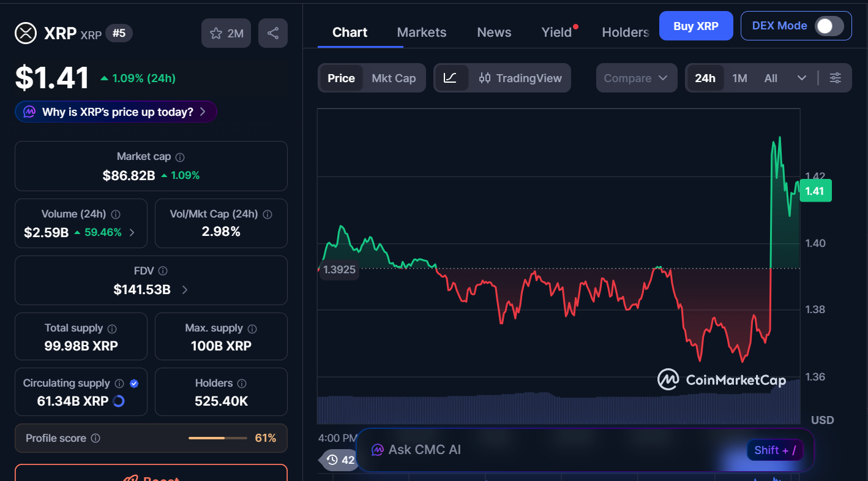
Task: Click the Profile score progress bar
Action: coord(217,438)
